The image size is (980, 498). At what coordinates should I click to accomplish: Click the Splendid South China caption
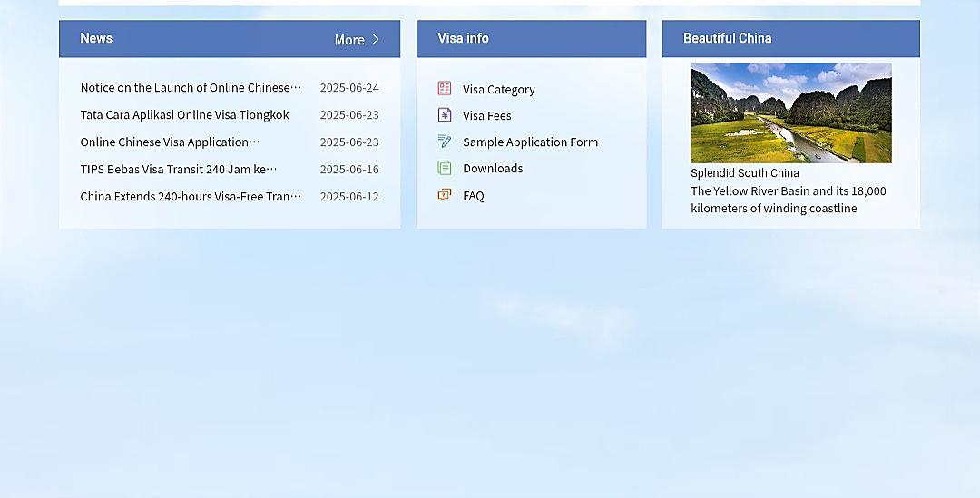[744, 173]
